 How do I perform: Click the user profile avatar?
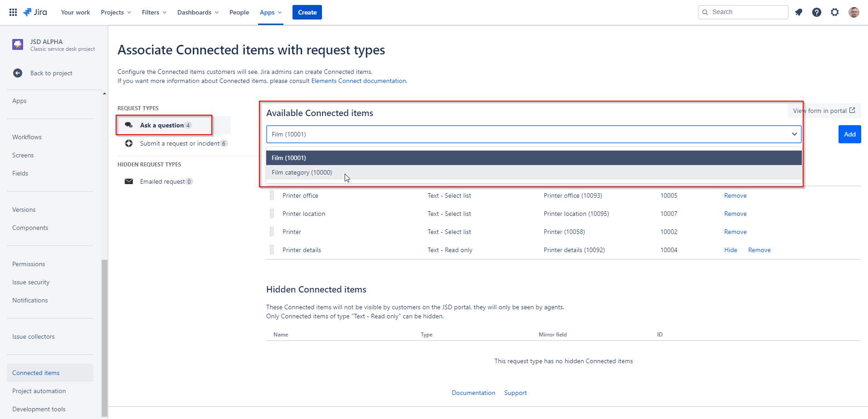click(x=853, y=12)
